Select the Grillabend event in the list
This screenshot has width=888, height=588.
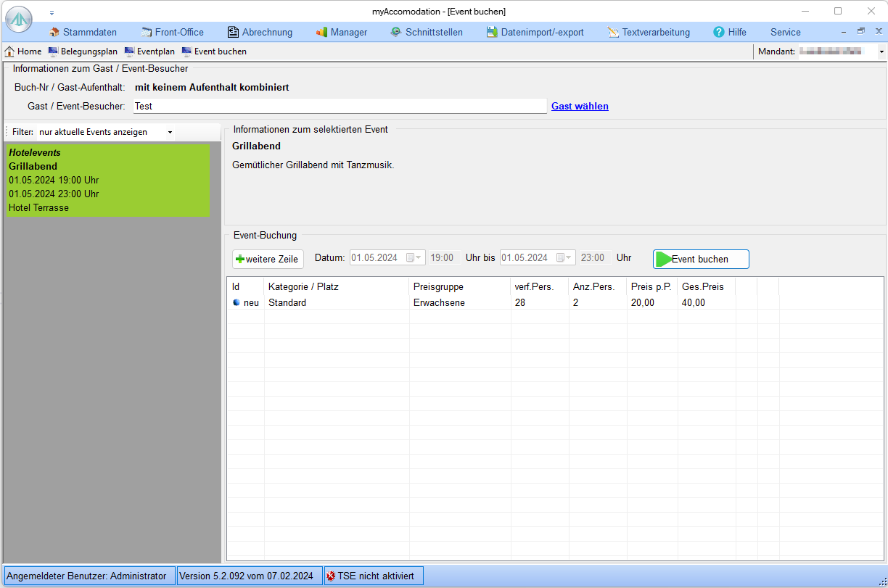tap(107, 180)
